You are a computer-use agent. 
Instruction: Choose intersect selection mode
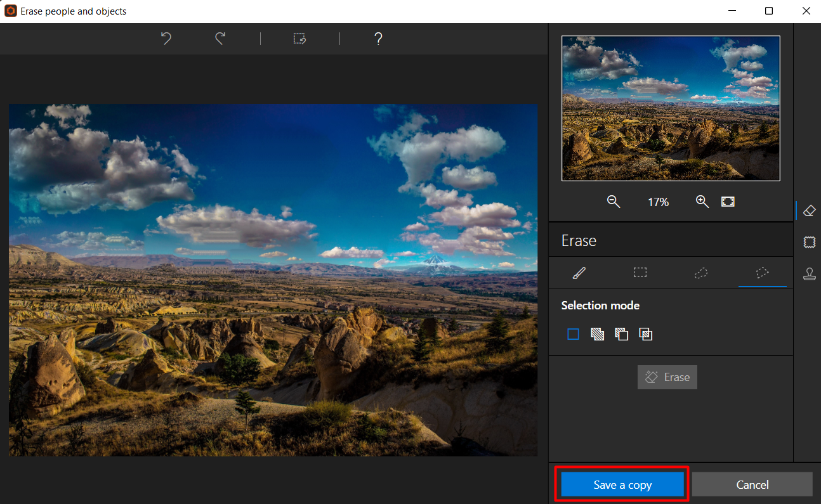(x=646, y=334)
